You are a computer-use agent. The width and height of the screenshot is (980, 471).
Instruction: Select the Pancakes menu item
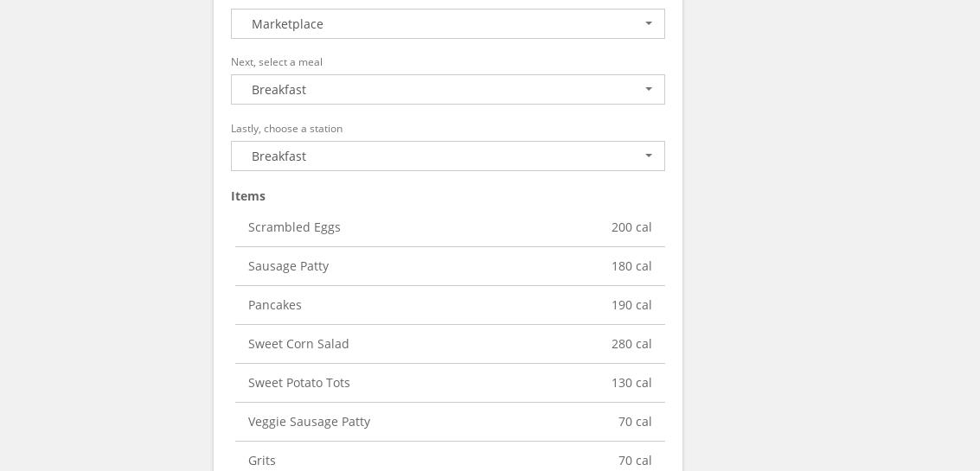(275, 305)
